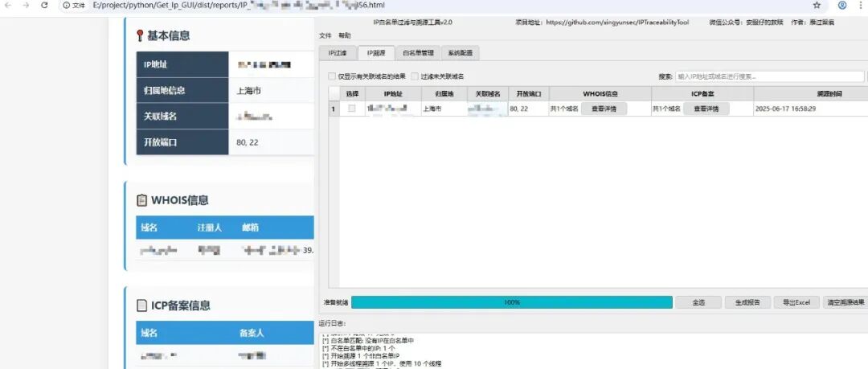Click the clipboard icon beside WHOIS信息
Image resolution: width=868 pixels, height=369 pixels.
click(141, 200)
